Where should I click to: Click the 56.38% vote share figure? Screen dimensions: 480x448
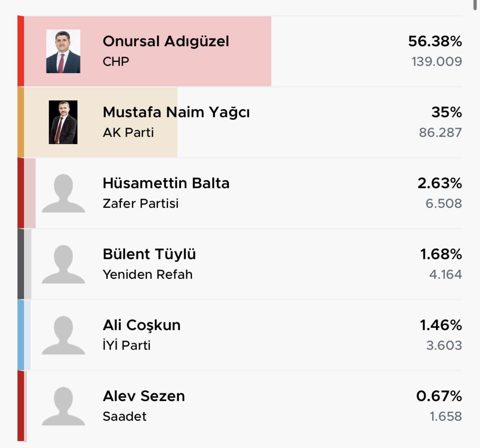tap(435, 41)
